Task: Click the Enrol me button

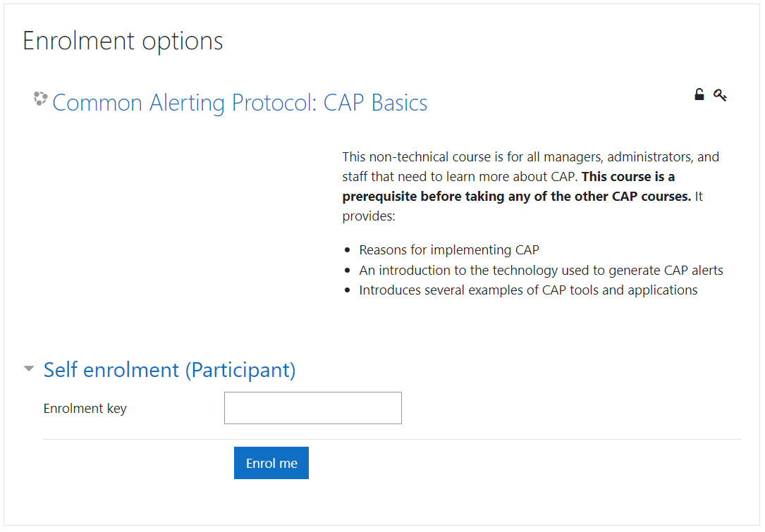Action: click(271, 463)
